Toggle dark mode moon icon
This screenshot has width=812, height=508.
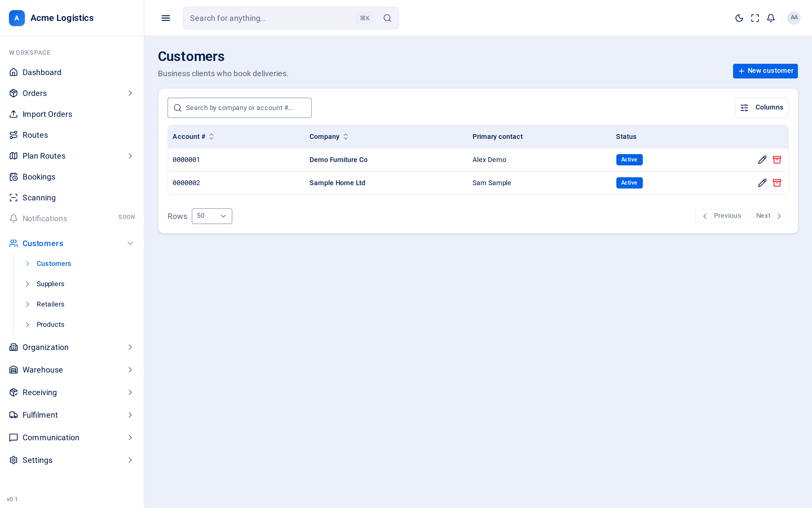point(739,18)
